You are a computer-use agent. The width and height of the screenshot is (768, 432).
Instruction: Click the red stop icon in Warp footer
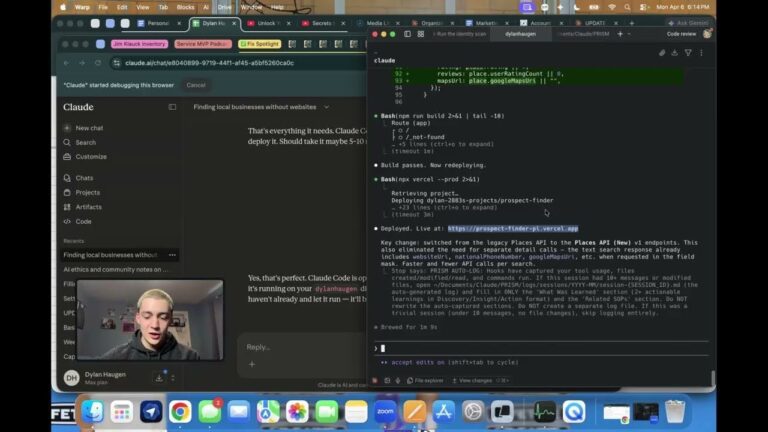click(x=375, y=381)
